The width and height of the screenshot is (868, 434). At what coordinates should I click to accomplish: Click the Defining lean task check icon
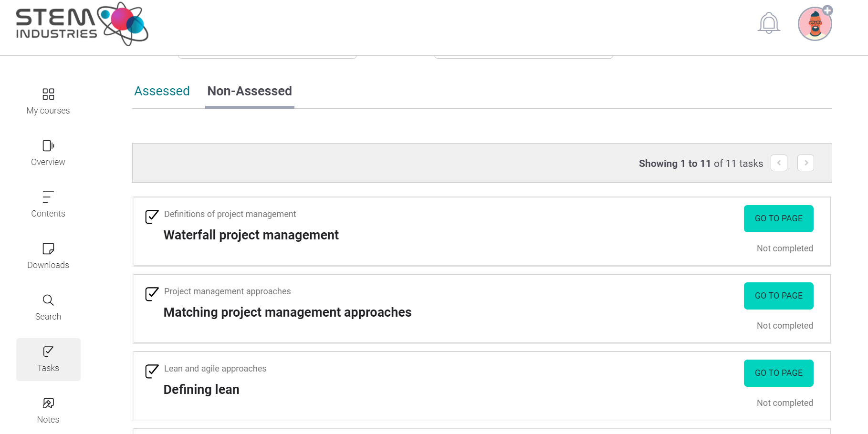[x=152, y=371]
